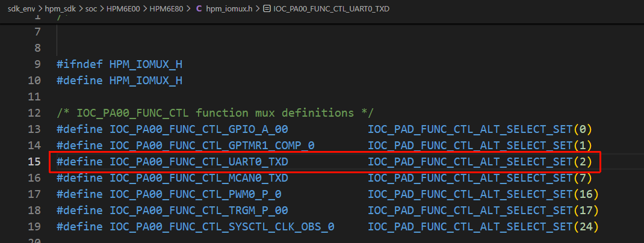Click the C file icon before hpm_iomux.h
Image resolution: width=644 pixels, height=243 pixels.
199,8
